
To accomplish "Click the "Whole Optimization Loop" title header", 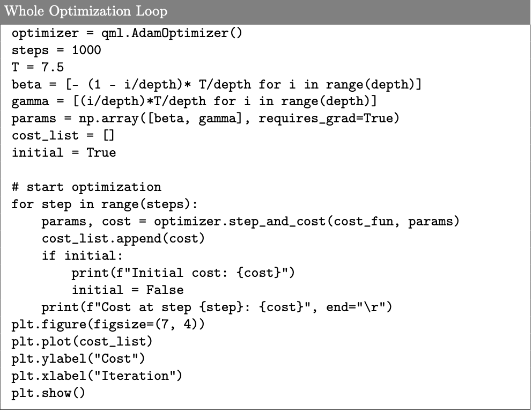I will point(86,11).
